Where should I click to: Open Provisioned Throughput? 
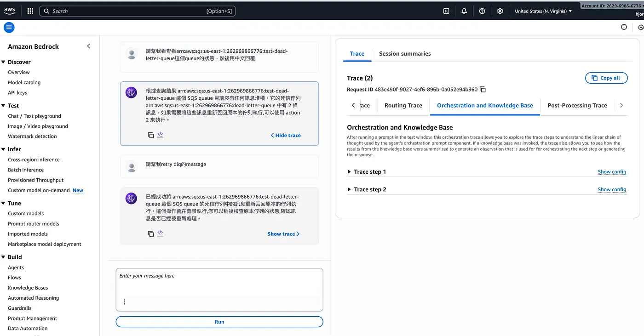(36, 180)
